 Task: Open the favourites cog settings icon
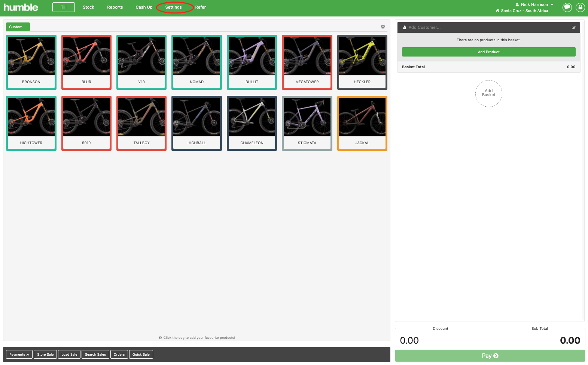[x=383, y=27]
